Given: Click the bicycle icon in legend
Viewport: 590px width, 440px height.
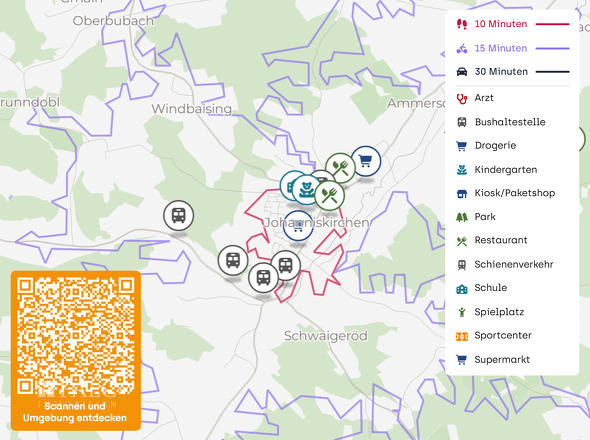Looking at the screenshot, I should pyautogui.click(x=462, y=49).
